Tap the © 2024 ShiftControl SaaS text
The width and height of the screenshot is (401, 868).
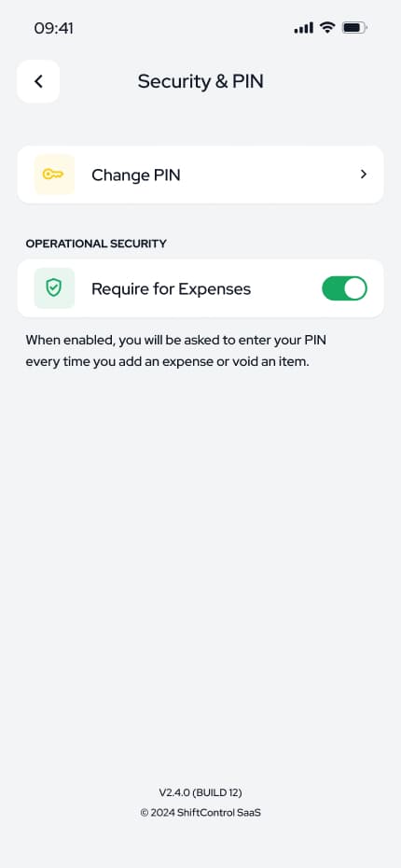tap(200, 813)
